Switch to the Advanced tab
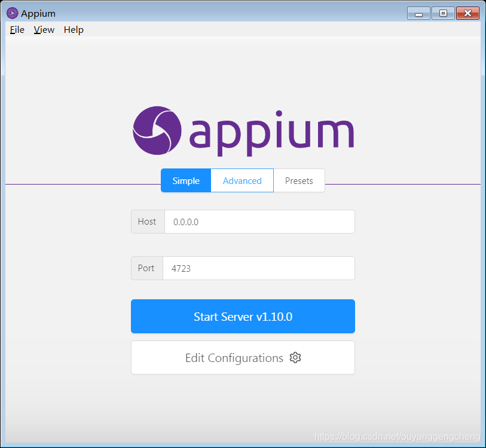Screen dimensions: 486x448 [x=242, y=180]
